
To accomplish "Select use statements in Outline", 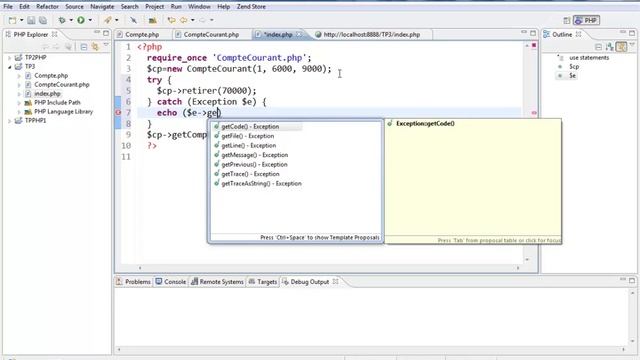I will [589, 58].
